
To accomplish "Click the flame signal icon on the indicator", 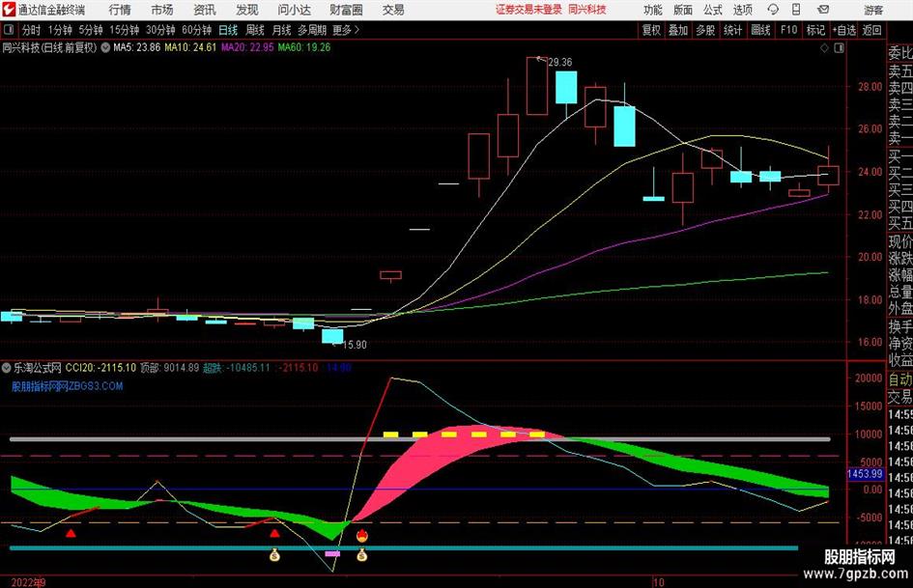I will click(361, 535).
